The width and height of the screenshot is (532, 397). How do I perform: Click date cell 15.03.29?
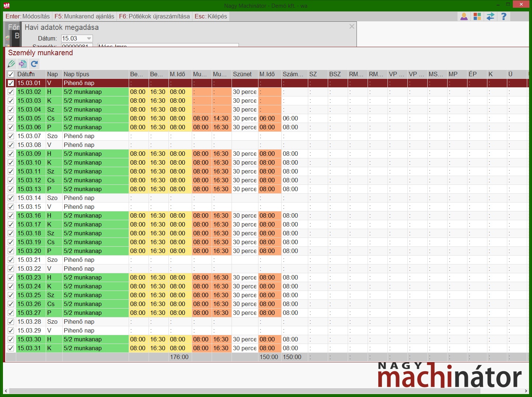[31, 330]
